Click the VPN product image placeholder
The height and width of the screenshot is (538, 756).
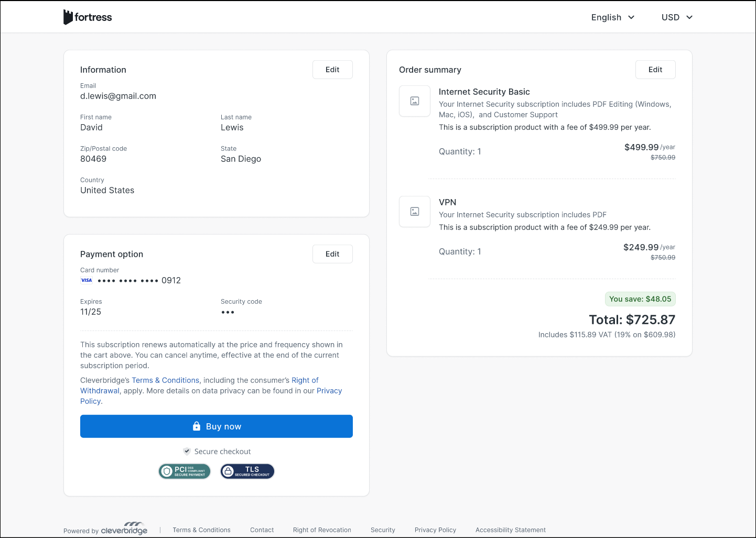click(414, 212)
